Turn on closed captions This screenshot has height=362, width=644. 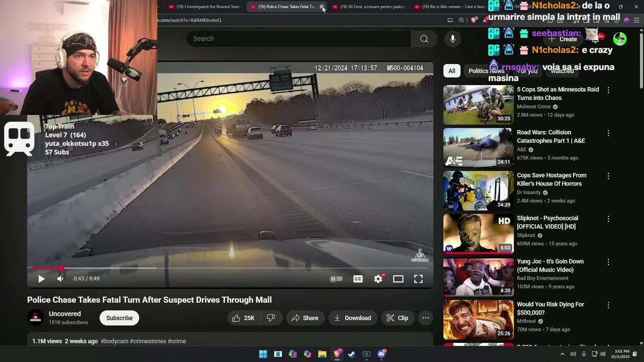(358, 279)
